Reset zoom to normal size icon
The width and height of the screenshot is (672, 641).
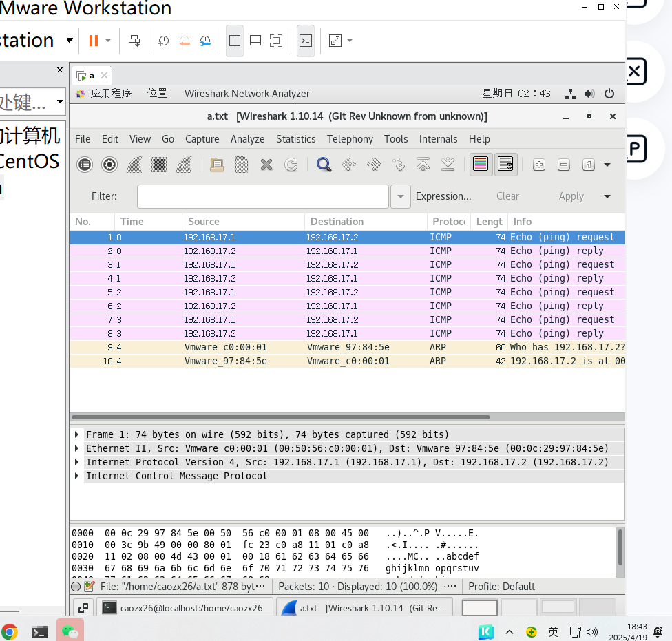click(x=589, y=165)
